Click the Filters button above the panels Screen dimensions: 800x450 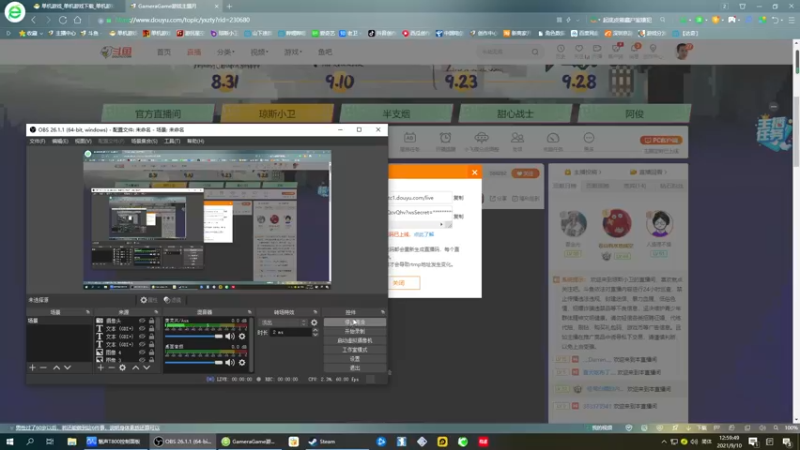pyautogui.click(x=172, y=300)
